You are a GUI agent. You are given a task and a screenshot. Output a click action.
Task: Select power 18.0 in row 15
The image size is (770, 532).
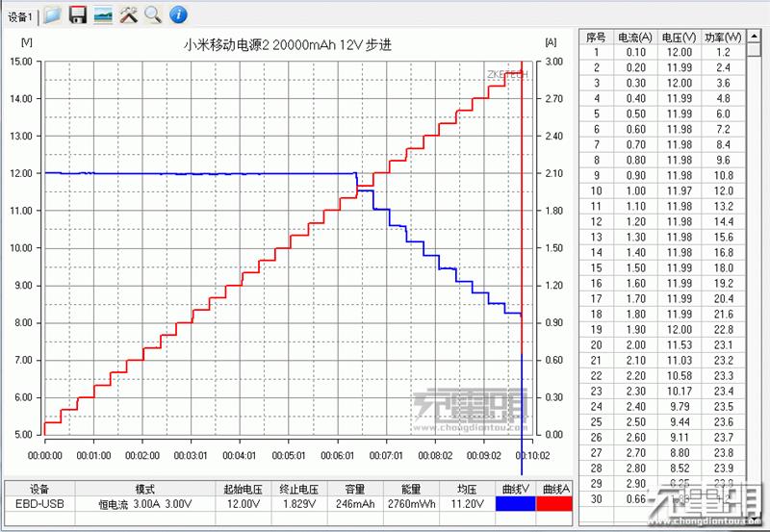[723, 268]
